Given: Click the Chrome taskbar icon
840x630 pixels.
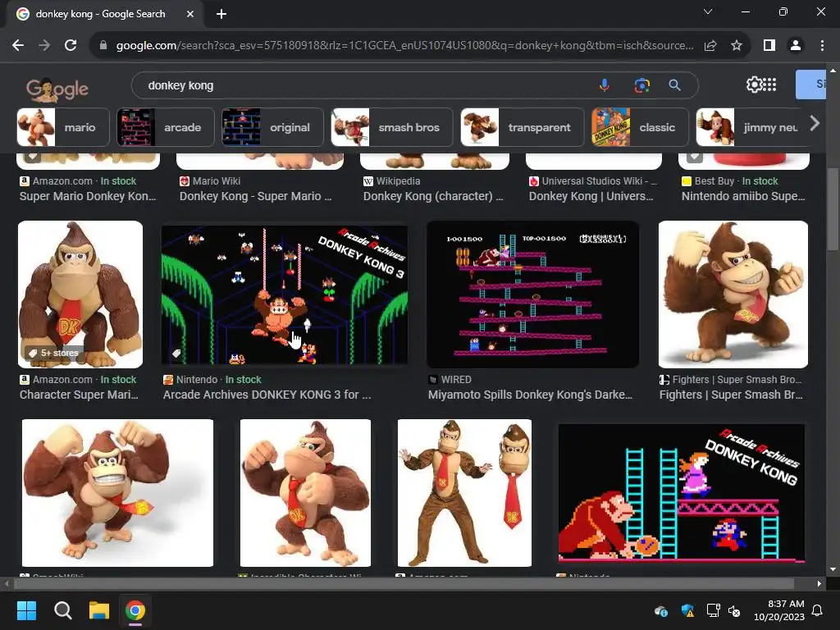Looking at the screenshot, I should [x=135, y=610].
